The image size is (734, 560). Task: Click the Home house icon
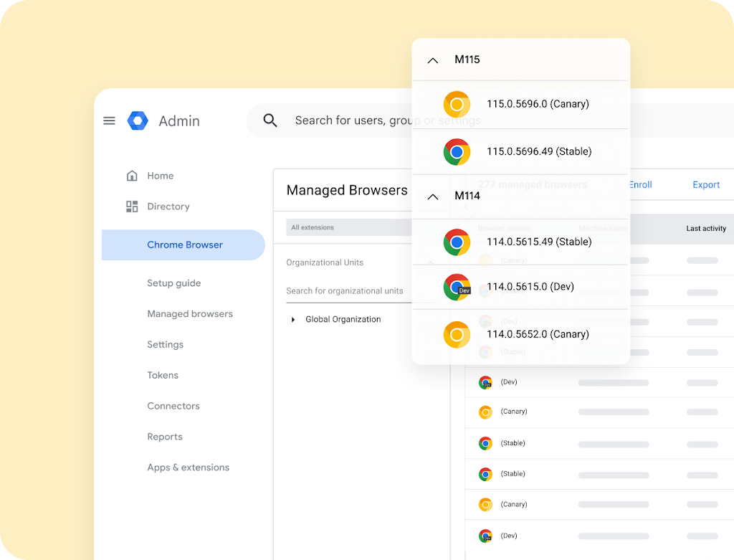click(x=132, y=176)
